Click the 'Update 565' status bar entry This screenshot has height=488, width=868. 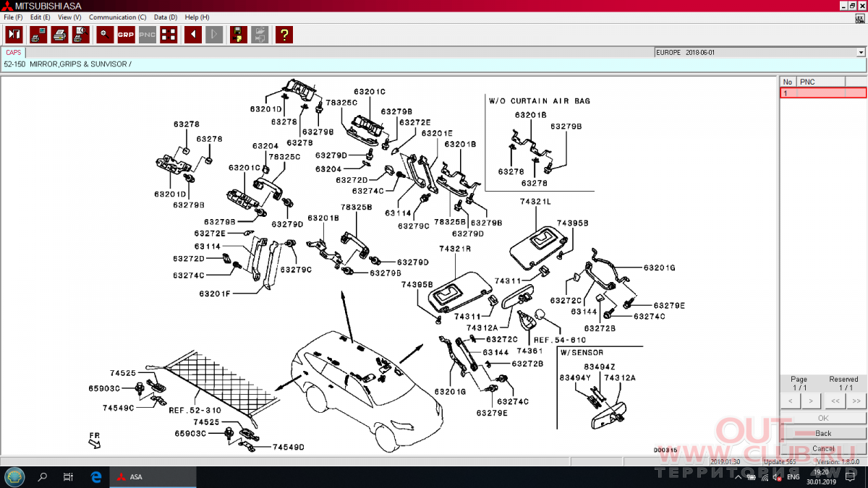(778, 461)
